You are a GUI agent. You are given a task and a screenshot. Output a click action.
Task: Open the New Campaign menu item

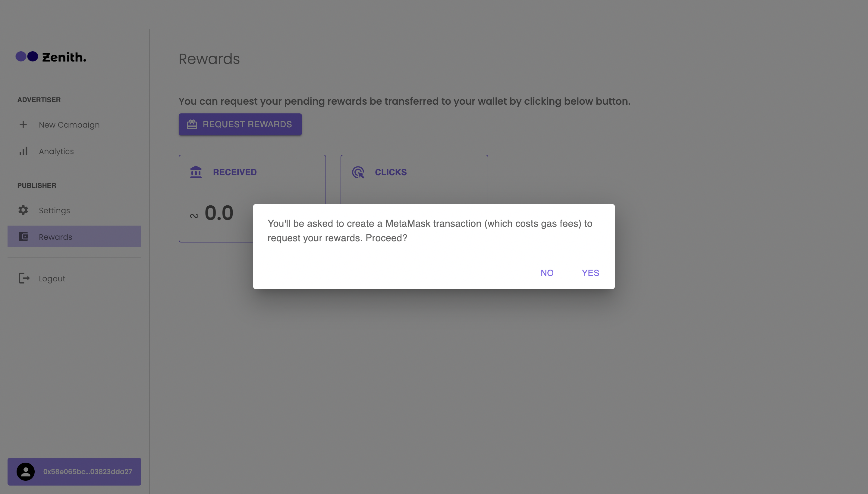[x=69, y=125]
